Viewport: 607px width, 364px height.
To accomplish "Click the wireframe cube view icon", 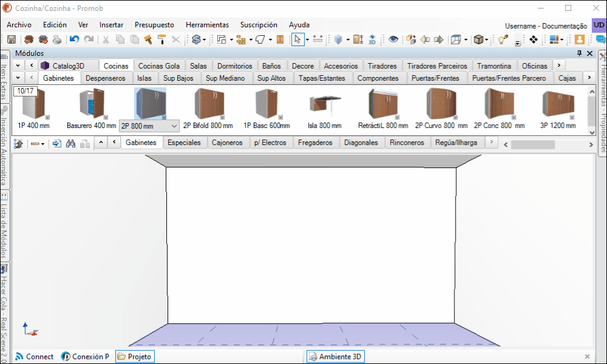I will pos(456,39).
